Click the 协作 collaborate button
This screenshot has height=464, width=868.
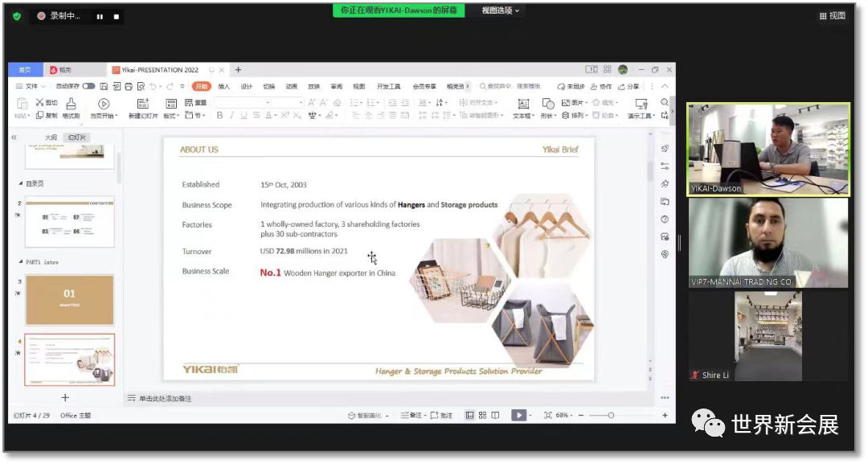pyautogui.click(x=601, y=86)
